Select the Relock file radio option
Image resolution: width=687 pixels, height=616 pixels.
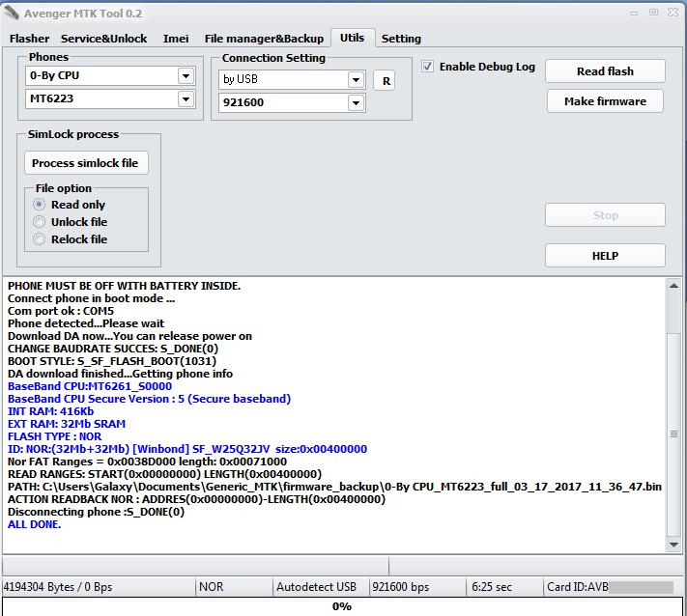point(40,239)
